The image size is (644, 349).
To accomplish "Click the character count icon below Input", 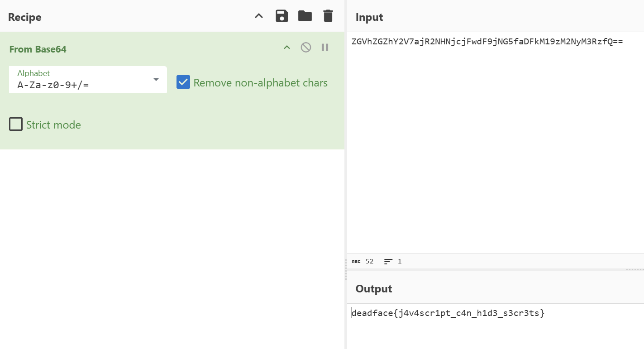I will (x=356, y=262).
